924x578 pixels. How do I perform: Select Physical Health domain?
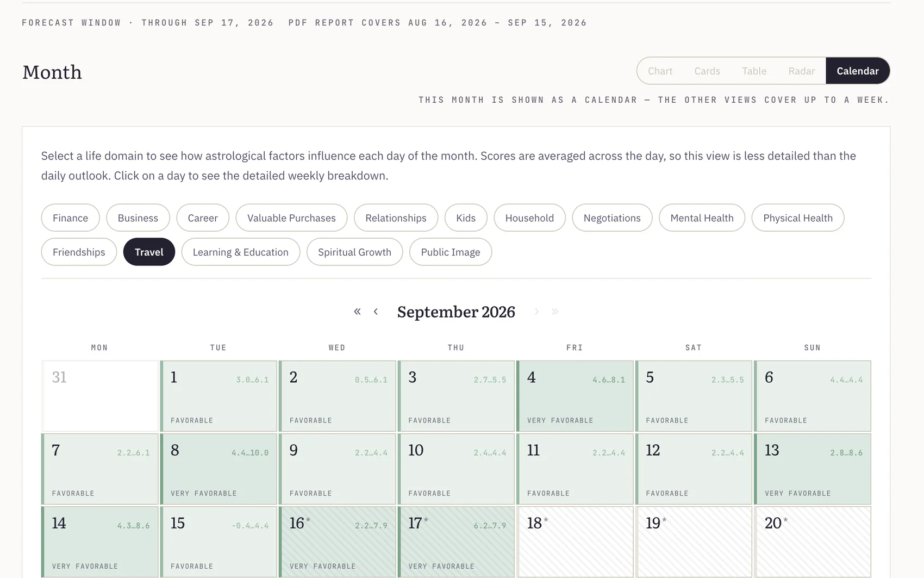point(798,217)
